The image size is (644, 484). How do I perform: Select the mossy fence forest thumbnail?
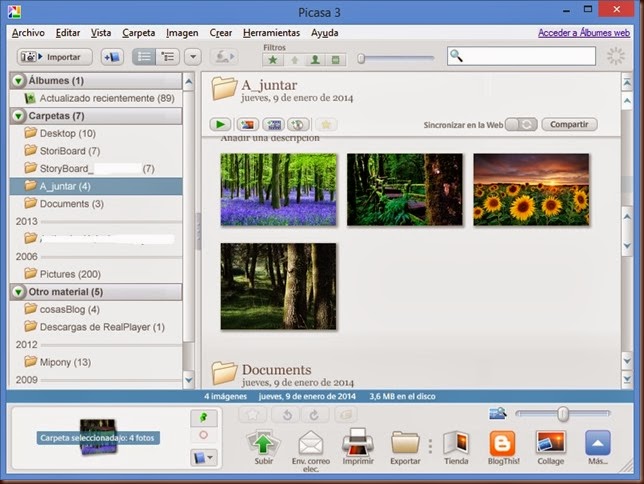coord(405,189)
